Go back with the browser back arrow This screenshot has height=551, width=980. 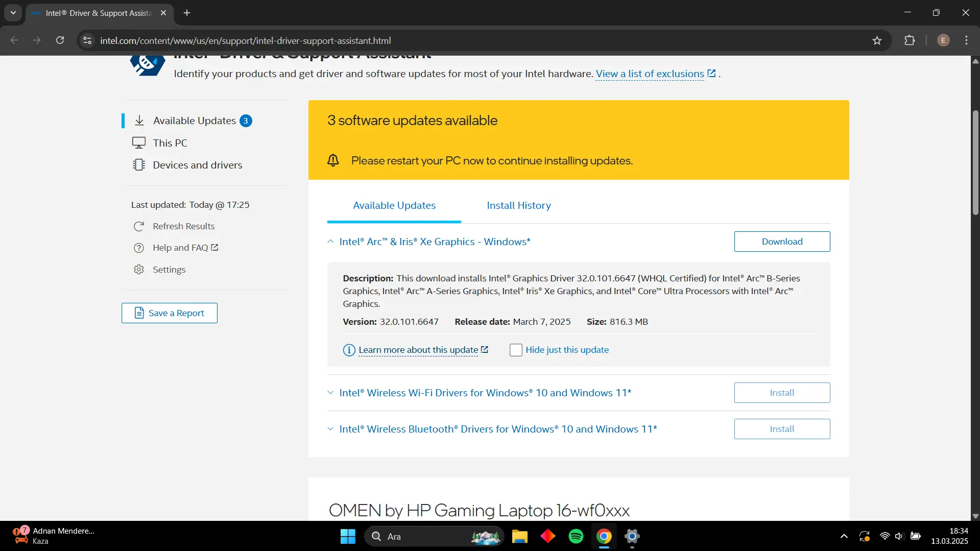(x=14, y=40)
